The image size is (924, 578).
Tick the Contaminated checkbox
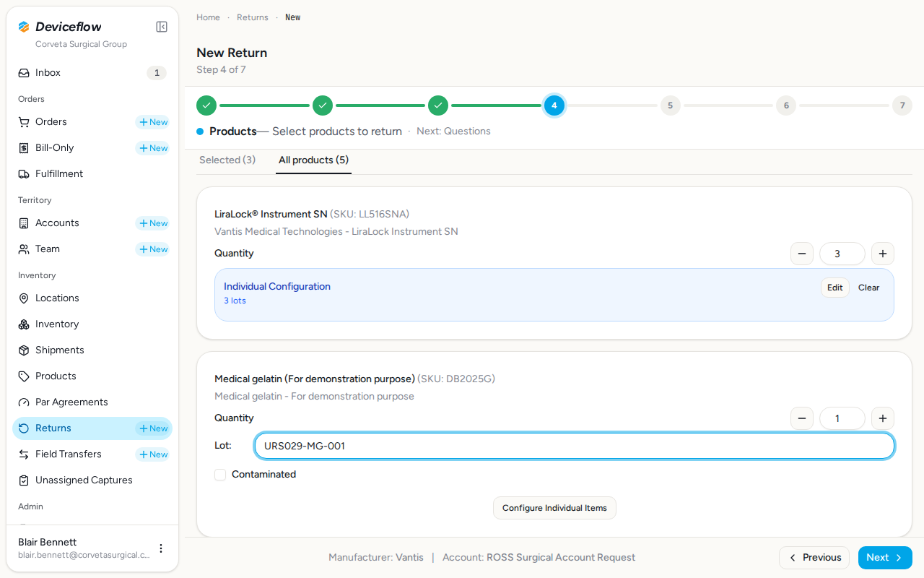[220, 475]
